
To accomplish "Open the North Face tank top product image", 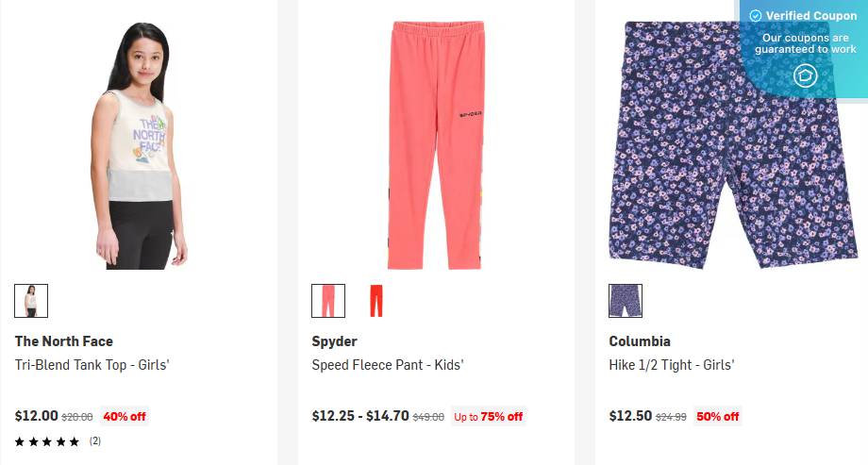I will point(139,145).
